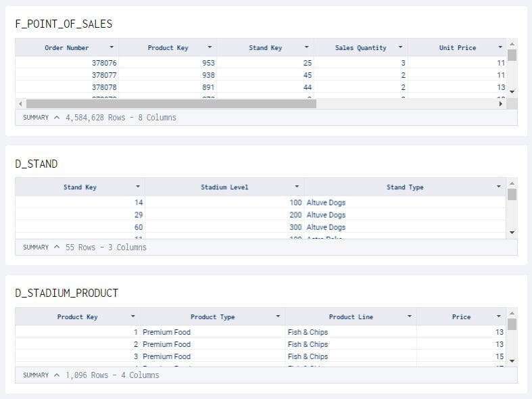Select stand key cell 45 in F_POINT_OF_SALES
This screenshot has height=399, width=532.
265,75
